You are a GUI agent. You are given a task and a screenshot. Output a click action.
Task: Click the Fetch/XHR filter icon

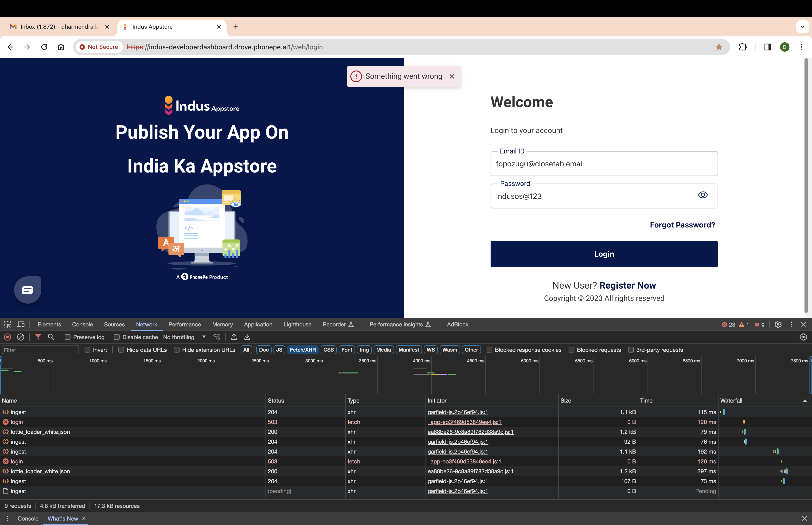[x=302, y=350]
